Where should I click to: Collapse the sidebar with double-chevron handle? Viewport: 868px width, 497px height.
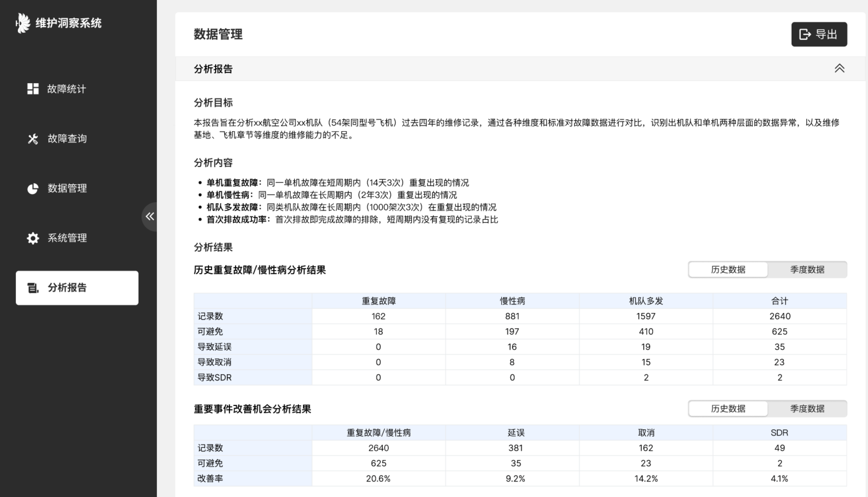click(x=150, y=217)
